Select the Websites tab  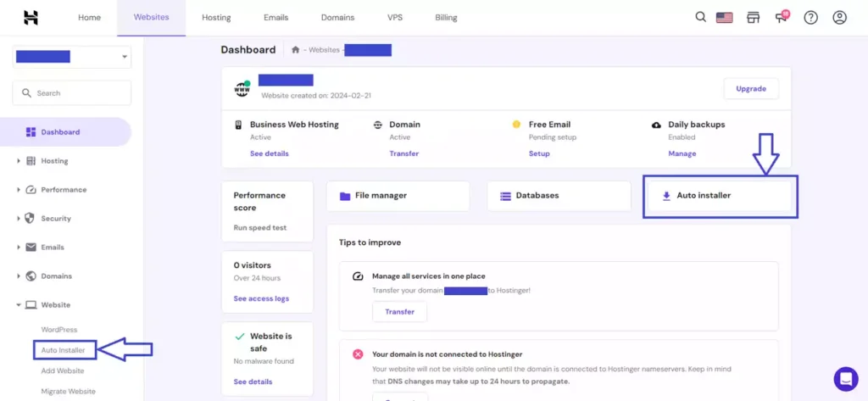point(151,18)
